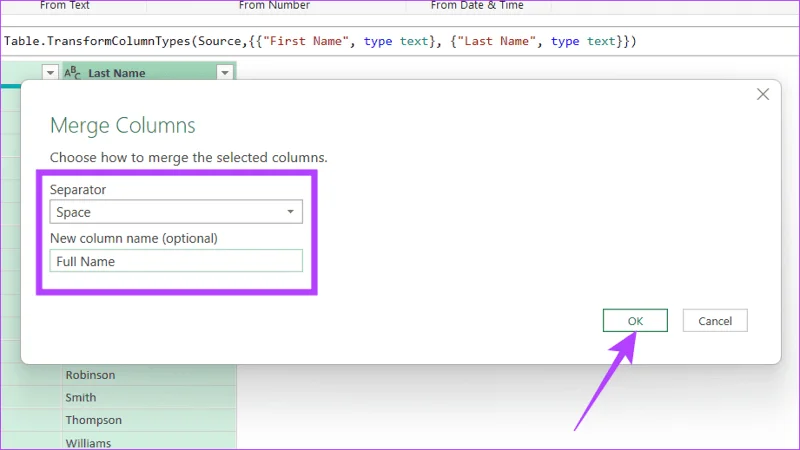Viewport: 800px width, 450px height.
Task: Select the Smith cell
Action: 149,397
